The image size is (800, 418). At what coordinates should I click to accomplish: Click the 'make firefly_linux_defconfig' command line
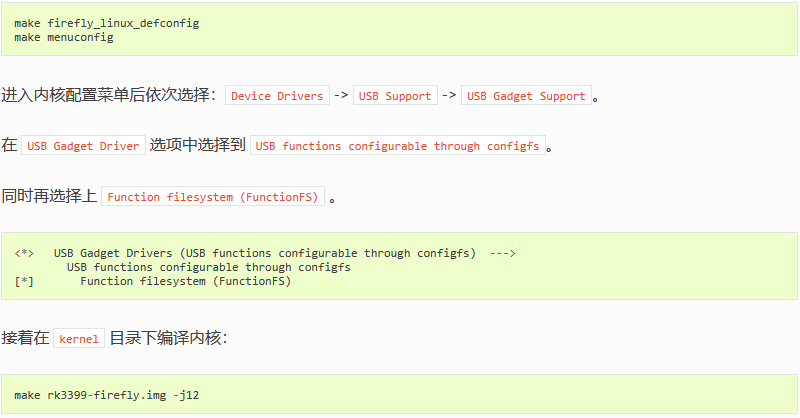[x=107, y=23]
